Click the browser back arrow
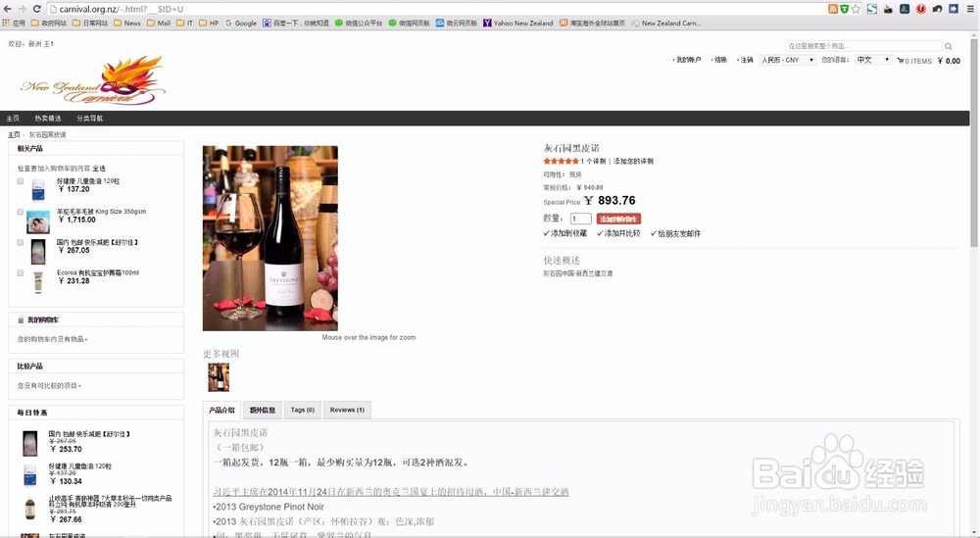The image size is (980, 538). click(7, 9)
